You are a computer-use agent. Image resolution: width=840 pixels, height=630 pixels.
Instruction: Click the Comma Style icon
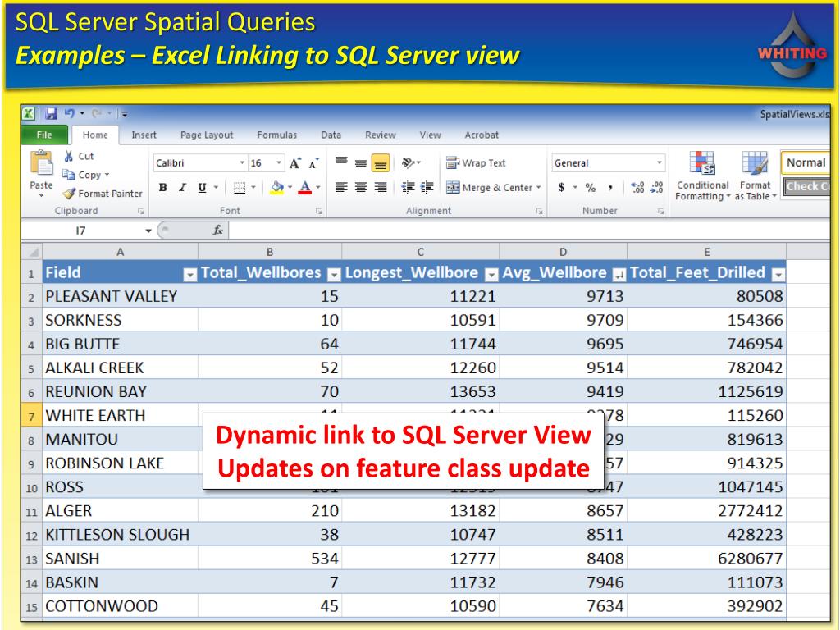[x=610, y=188]
